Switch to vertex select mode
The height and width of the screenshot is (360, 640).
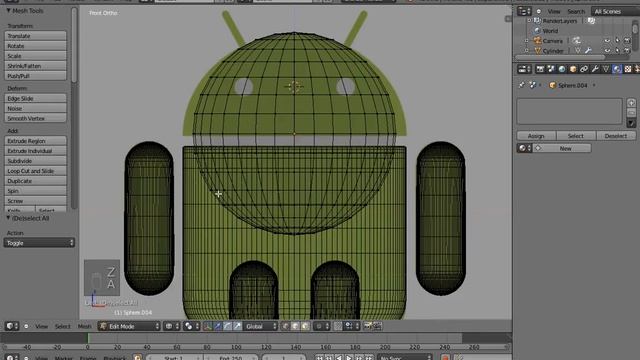click(285, 326)
